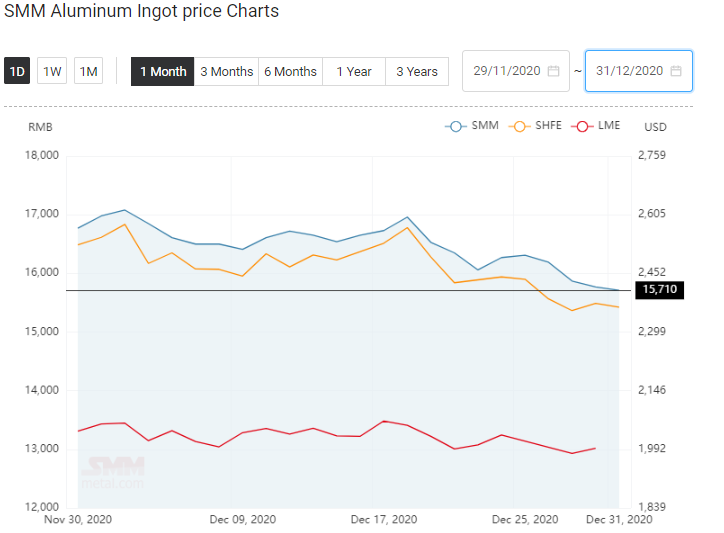The width and height of the screenshot is (724, 533).
Task: Click the SMM Aluminum Ingot price Charts title
Action: [x=141, y=11]
